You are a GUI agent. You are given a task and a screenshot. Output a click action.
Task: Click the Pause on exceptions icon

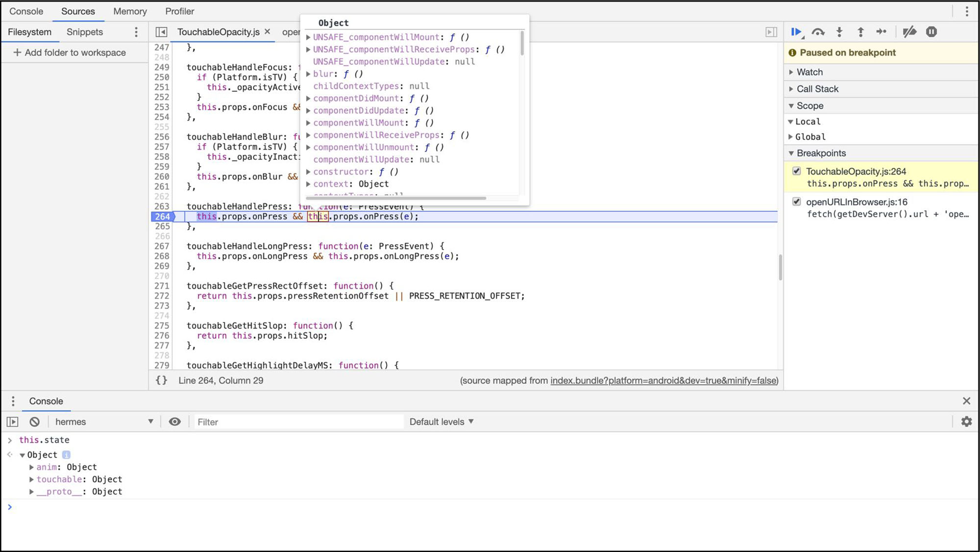(x=931, y=32)
